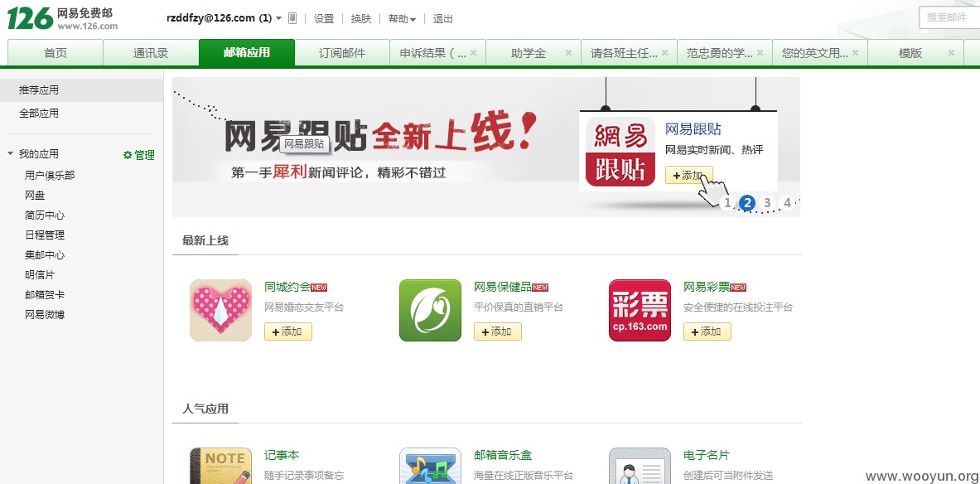Image resolution: width=980 pixels, height=484 pixels.
Task: Click the 搜索邮件 search field
Action: [949, 17]
